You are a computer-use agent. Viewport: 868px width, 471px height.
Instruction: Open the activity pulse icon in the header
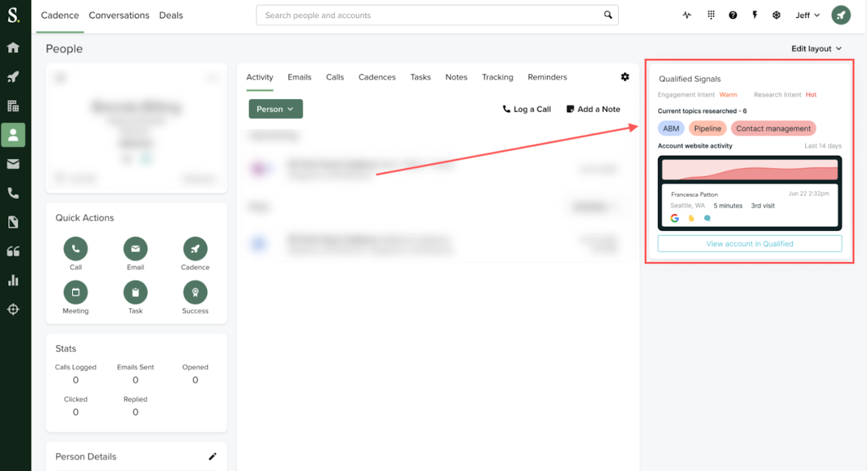tap(687, 15)
